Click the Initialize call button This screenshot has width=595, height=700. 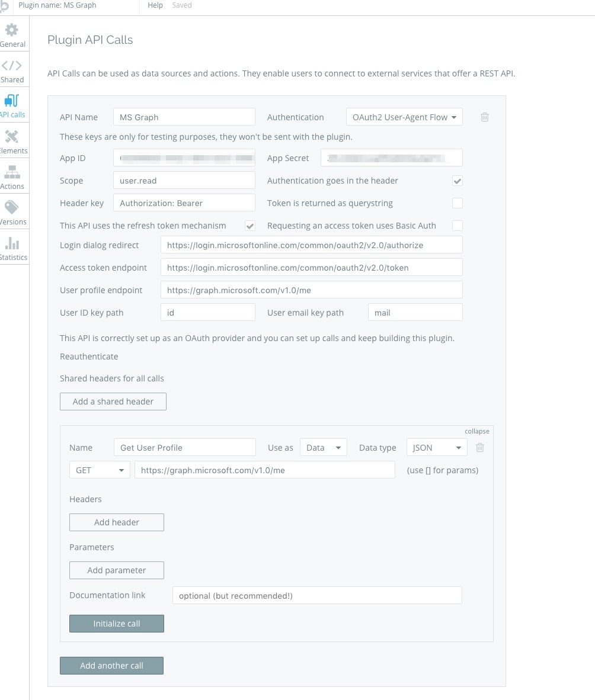pyautogui.click(x=117, y=624)
